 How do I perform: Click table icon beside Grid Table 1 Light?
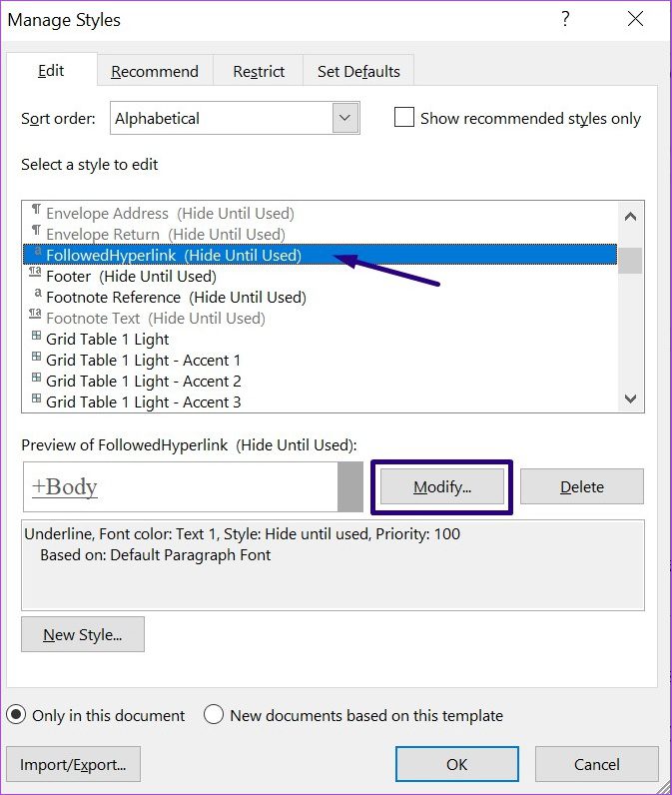point(37,338)
